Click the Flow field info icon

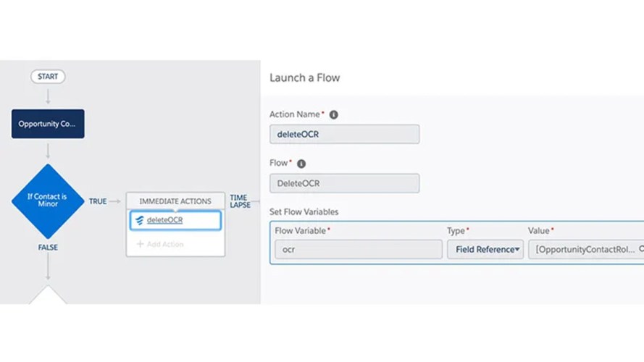pyautogui.click(x=301, y=164)
